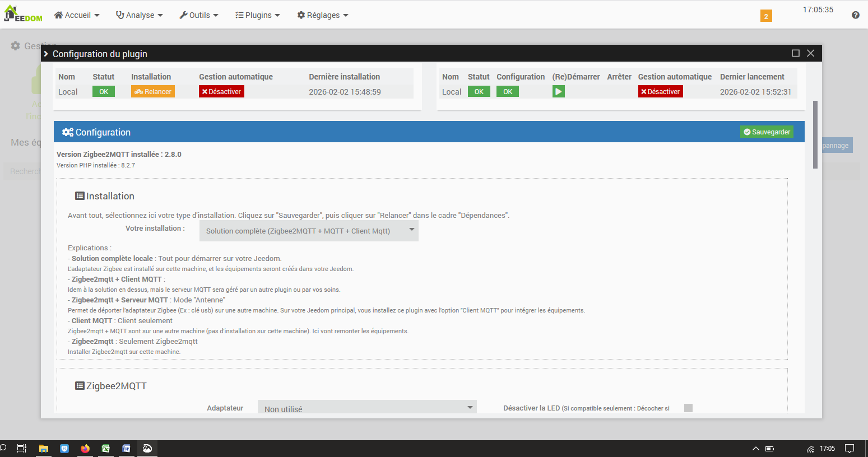The width and height of the screenshot is (868, 457).
Task: Open Word from the taskbar
Action: [x=126, y=449]
